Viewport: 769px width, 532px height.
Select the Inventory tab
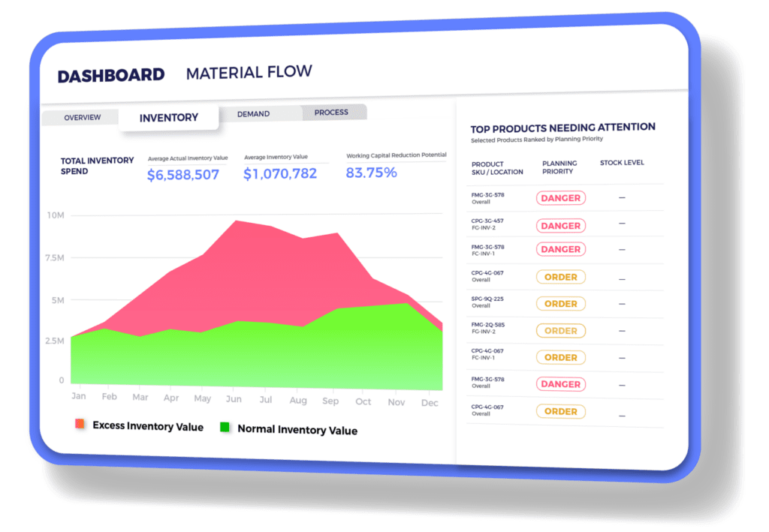point(169,118)
